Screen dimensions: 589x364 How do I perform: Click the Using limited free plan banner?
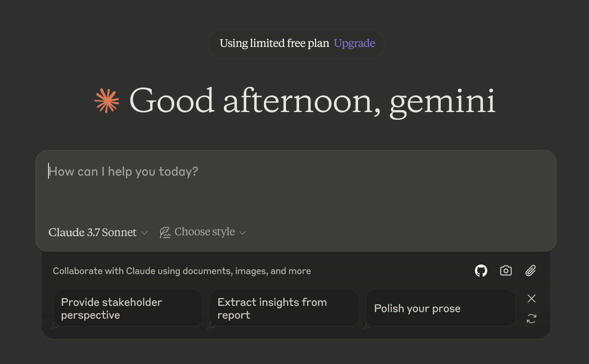click(296, 44)
